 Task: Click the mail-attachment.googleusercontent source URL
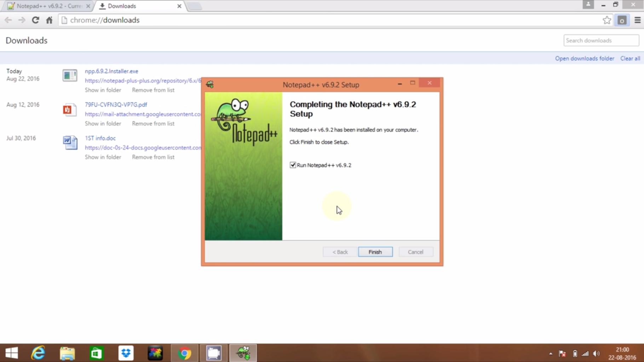143,114
